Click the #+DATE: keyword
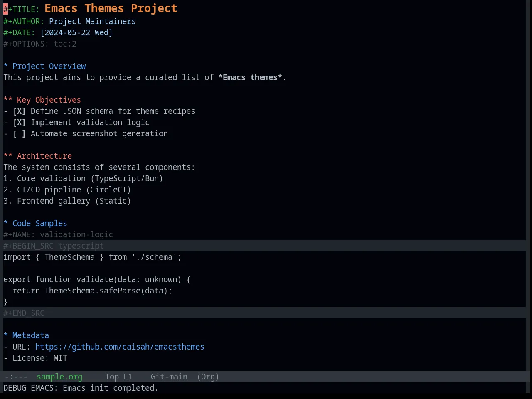The width and height of the screenshot is (532, 399). click(19, 33)
